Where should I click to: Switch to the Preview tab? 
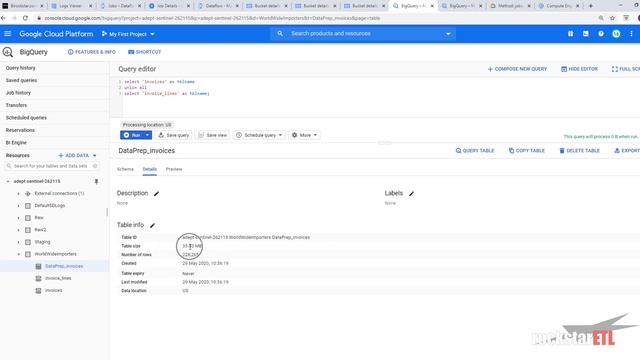pyautogui.click(x=174, y=169)
